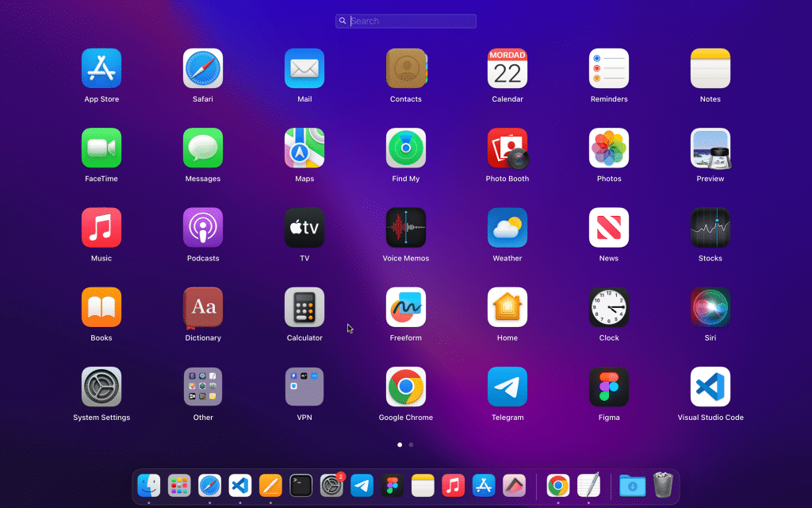Open the Voice Memos app

point(406,228)
